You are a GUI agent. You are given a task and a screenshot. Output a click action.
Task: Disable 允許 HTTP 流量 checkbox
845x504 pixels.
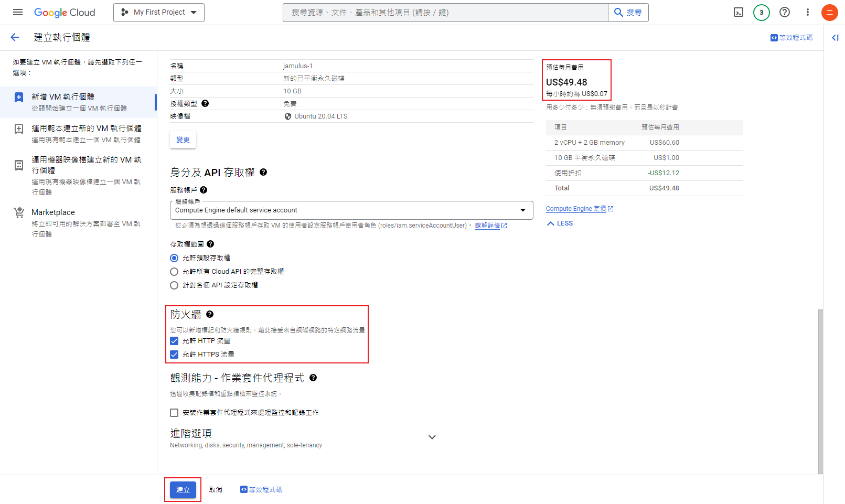(x=174, y=340)
